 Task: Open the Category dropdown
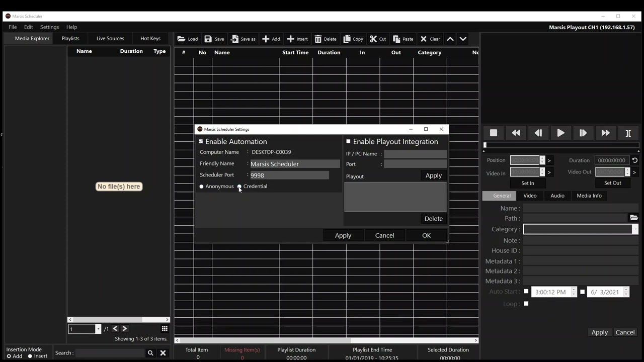(635, 229)
